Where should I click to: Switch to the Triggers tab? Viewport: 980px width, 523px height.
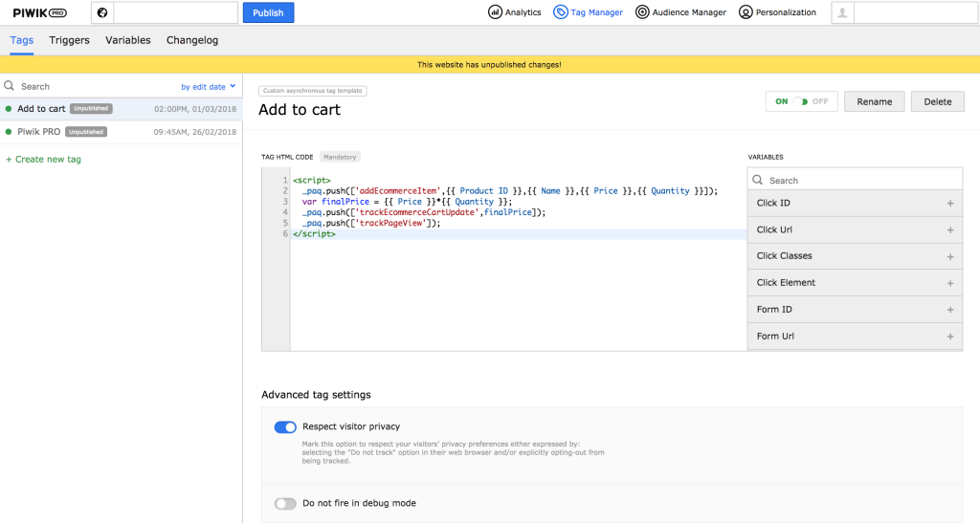[x=69, y=40]
